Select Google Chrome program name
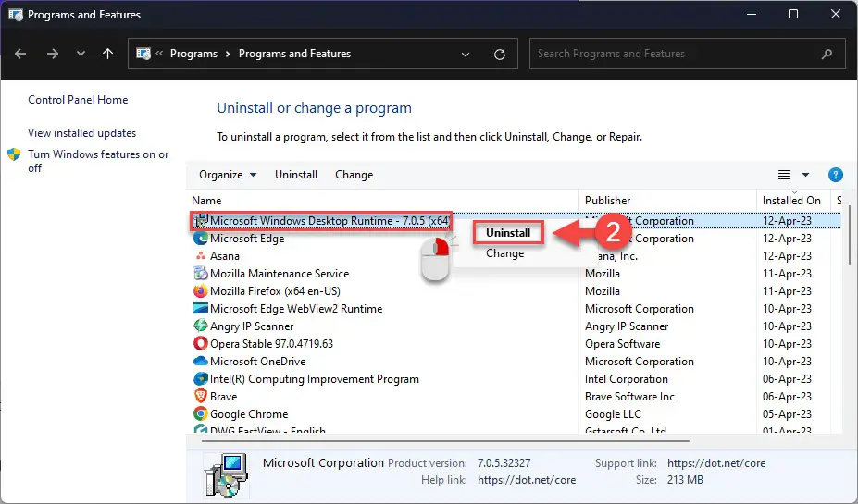This screenshot has height=504, width=858. point(249,413)
